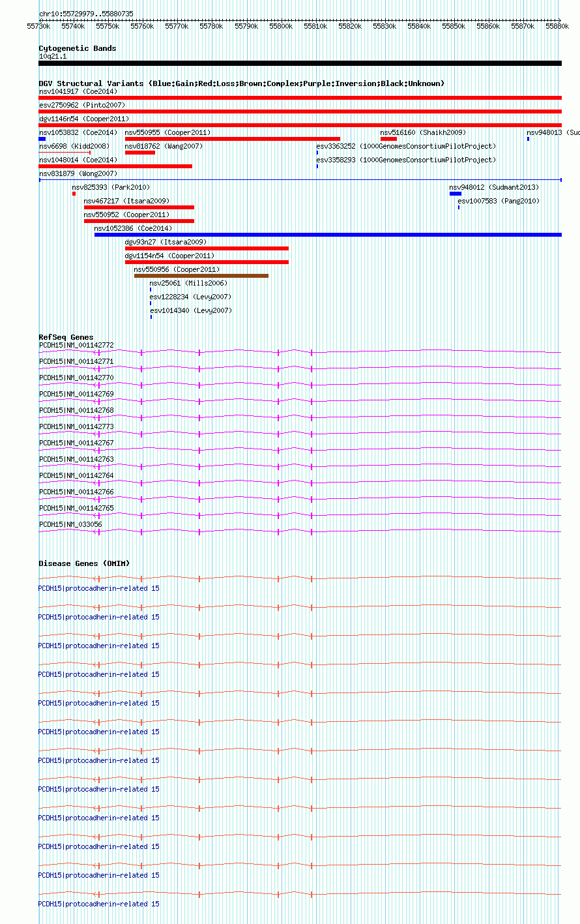Open transcript PCDH15|NM_001142772
The width and height of the screenshot is (580, 924).
[x=76, y=345]
